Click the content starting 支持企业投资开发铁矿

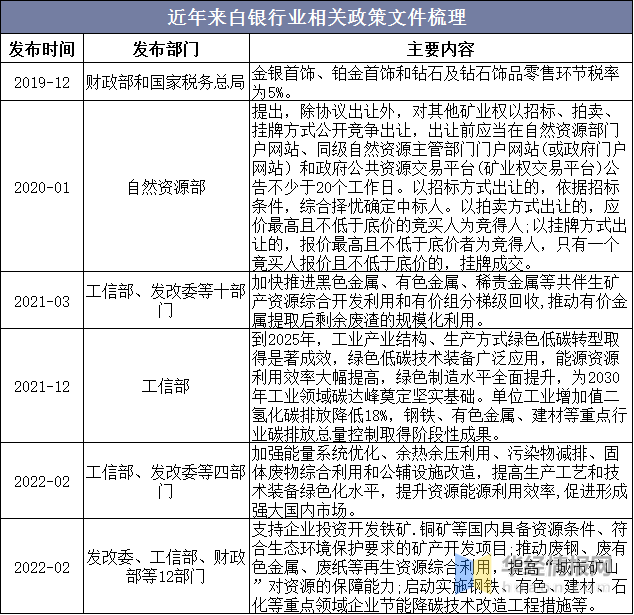click(440, 567)
